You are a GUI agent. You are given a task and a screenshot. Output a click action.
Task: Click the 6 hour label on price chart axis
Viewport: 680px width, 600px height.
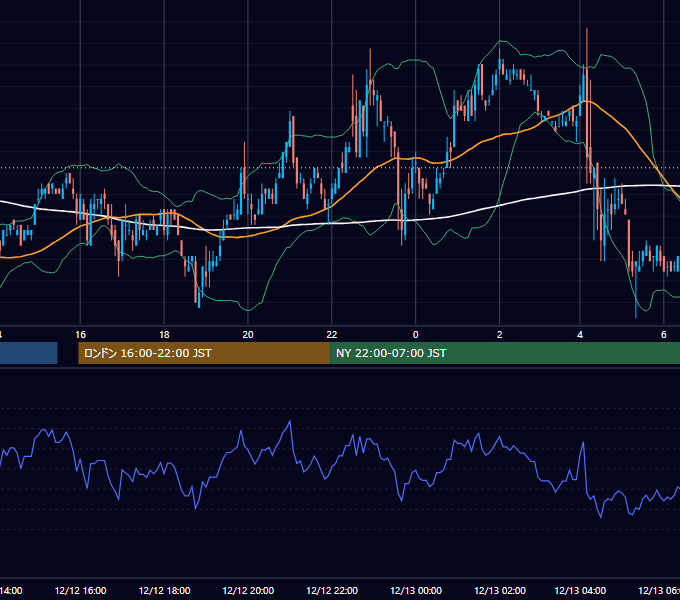point(664,335)
